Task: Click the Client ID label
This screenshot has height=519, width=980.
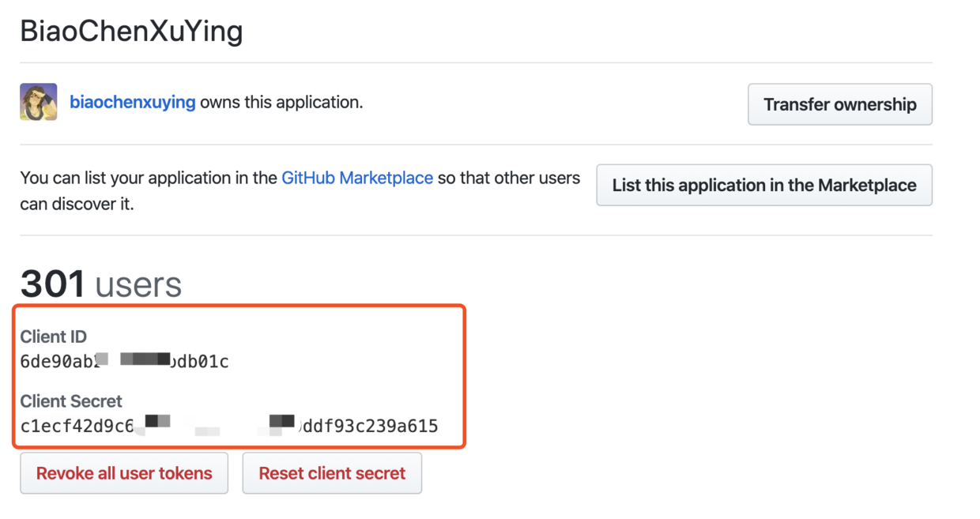Action: pyautogui.click(x=53, y=337)
